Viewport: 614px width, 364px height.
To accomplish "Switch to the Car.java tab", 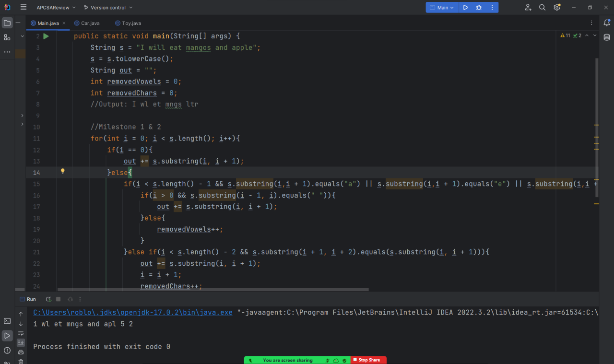I will (90, 23).
